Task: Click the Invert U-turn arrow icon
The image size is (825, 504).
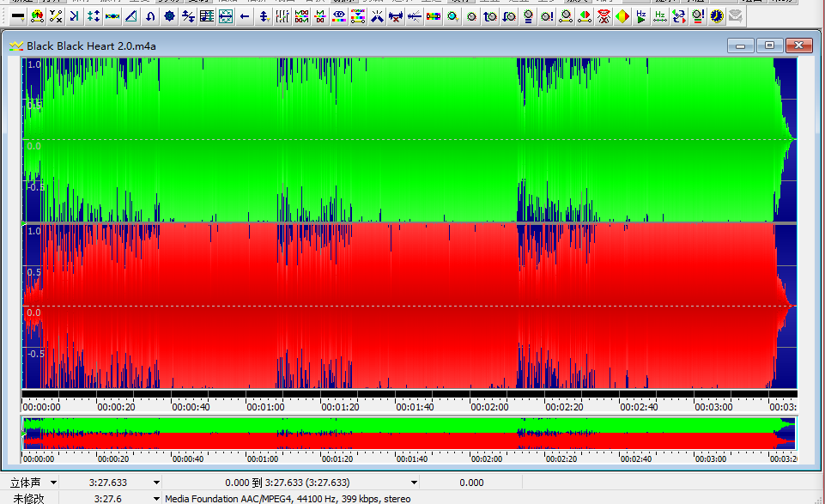Action: [150, 16]
